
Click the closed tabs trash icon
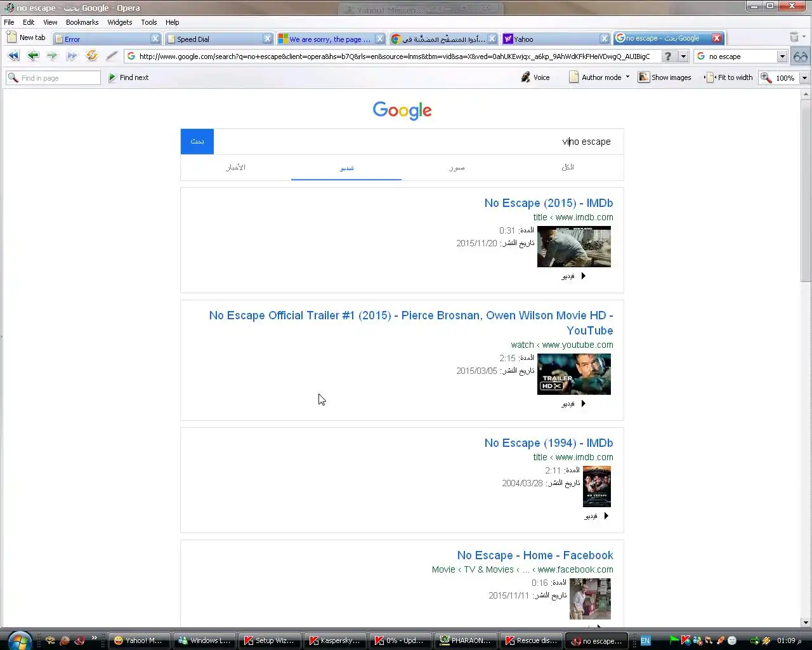794,37
